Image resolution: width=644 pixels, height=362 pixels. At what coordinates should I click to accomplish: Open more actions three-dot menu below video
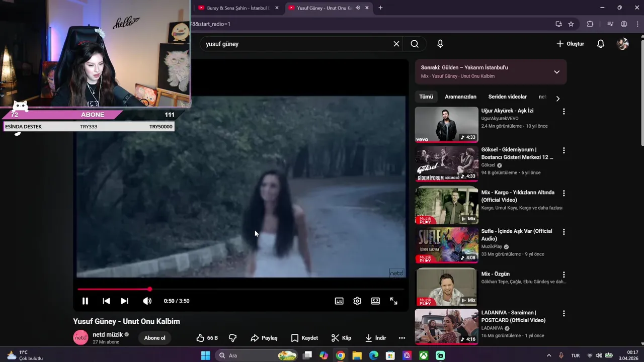coord(402,338)
